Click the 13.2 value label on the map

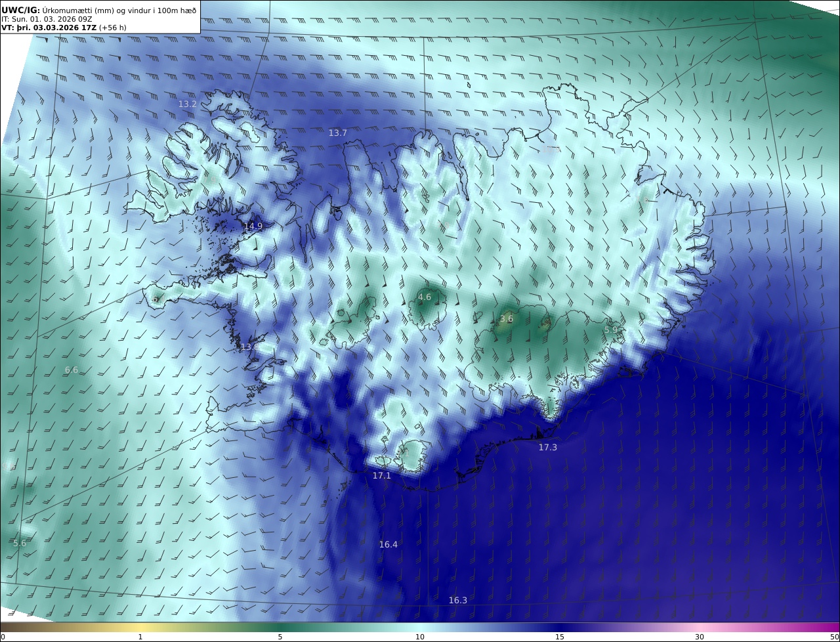click(188, 104)
